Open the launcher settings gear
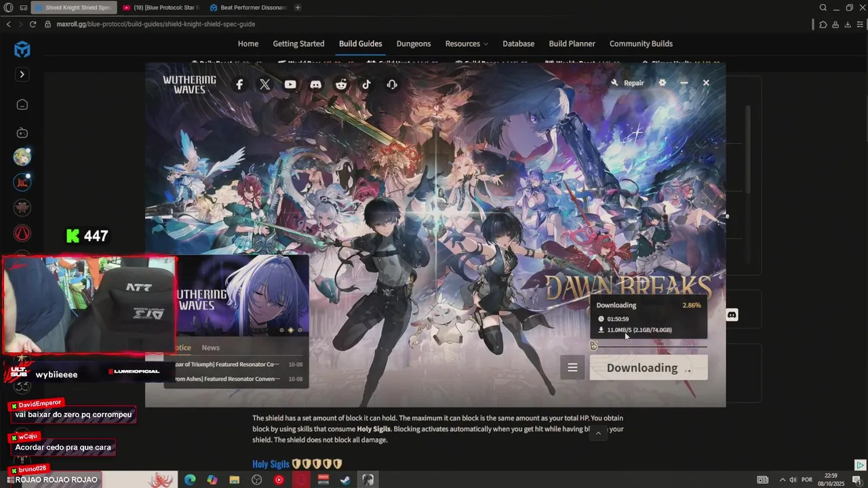 pyautogui.click(x=663, y=83)
